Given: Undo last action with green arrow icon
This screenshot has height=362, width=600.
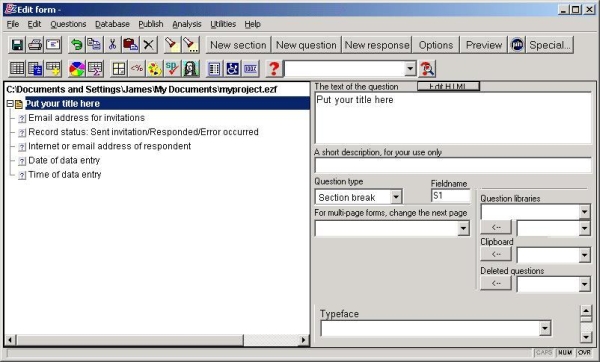Looking at the screenshot, I should (x=77, y=45).
